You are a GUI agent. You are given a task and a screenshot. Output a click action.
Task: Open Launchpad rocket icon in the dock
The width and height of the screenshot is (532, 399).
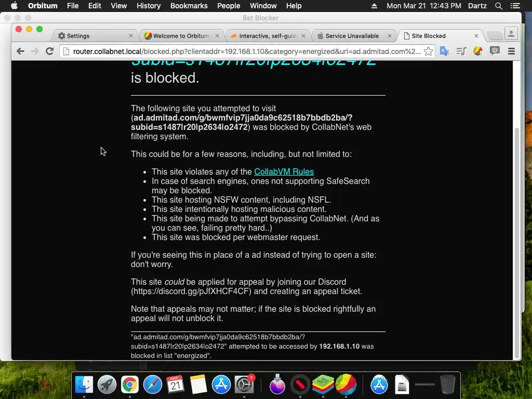107,385
